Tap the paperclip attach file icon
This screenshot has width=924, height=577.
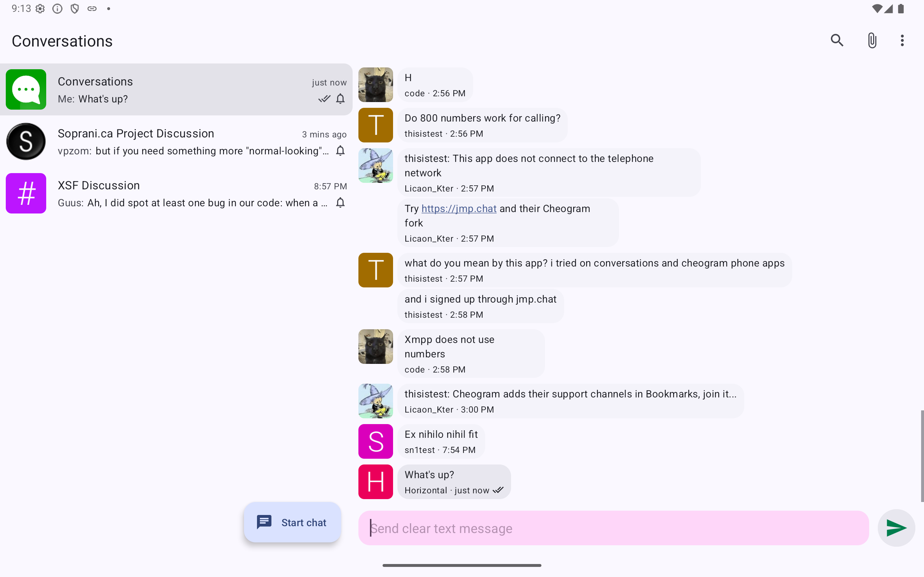coord(872,40)
